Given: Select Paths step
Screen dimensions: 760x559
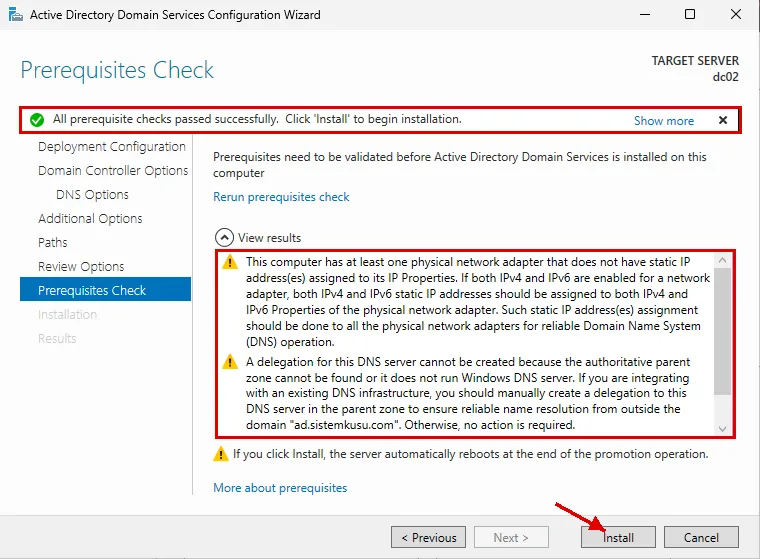Looking at the screenshot, I should click(x=52, y=242).
